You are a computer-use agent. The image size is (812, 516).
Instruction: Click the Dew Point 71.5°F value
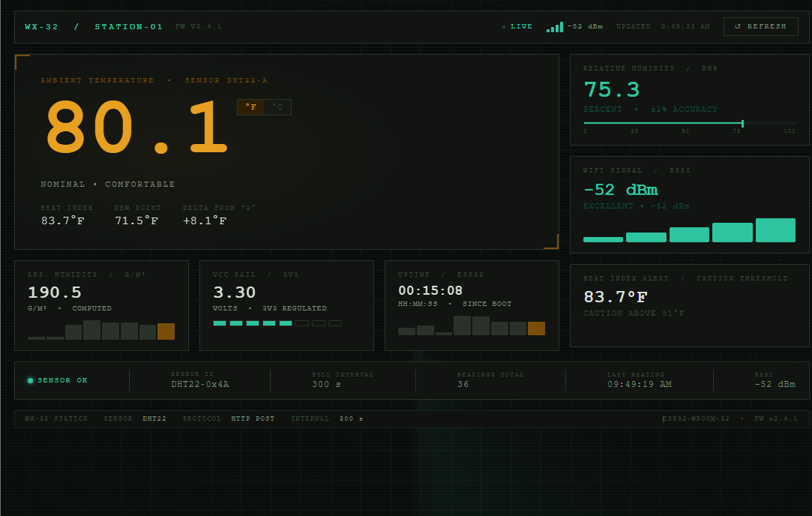click(136, 220)
